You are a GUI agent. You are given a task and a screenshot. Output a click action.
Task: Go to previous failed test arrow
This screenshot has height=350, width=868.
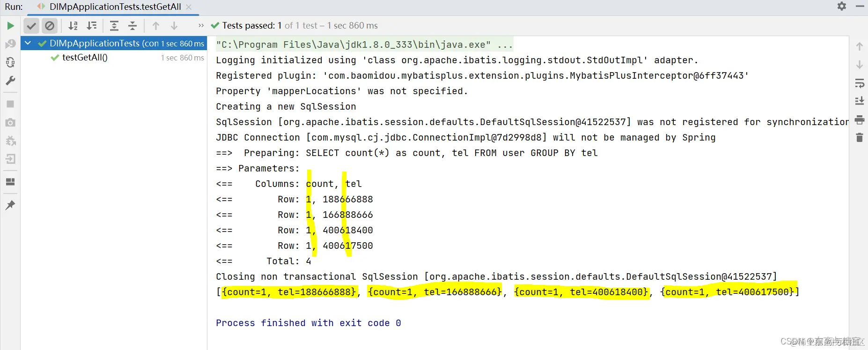156,26
